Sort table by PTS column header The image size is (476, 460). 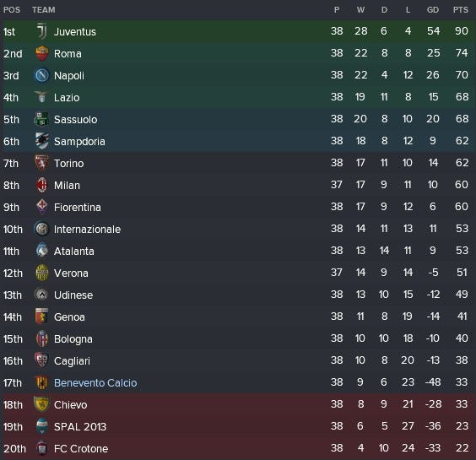pyautogui.click(x=461, y=10)
